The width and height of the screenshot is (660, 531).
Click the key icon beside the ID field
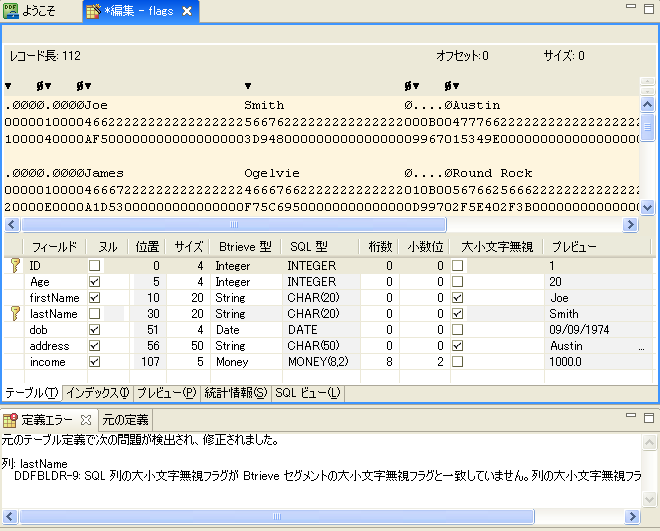tap(14, 266)
